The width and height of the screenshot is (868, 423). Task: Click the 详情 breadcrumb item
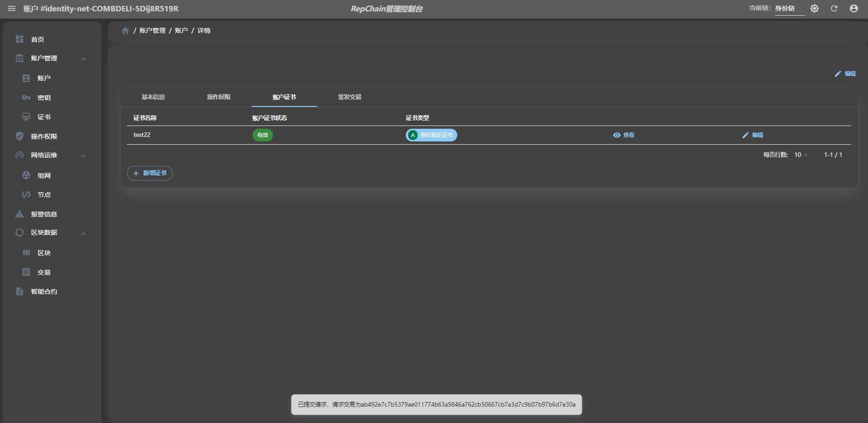click(204, 30)
